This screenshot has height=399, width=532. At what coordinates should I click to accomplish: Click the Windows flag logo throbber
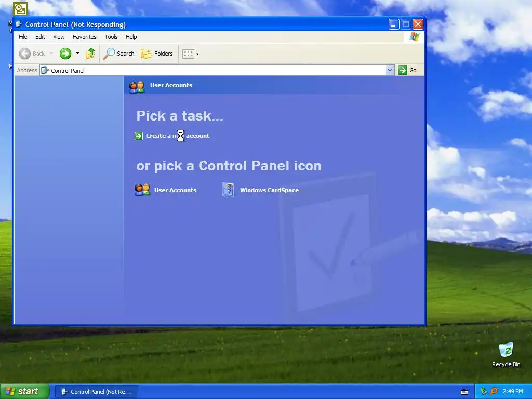(x=414, y=37)
